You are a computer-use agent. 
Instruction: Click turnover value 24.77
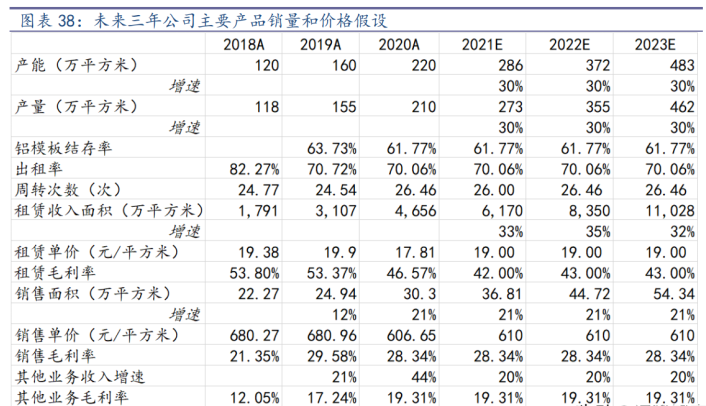coord(258,189)
